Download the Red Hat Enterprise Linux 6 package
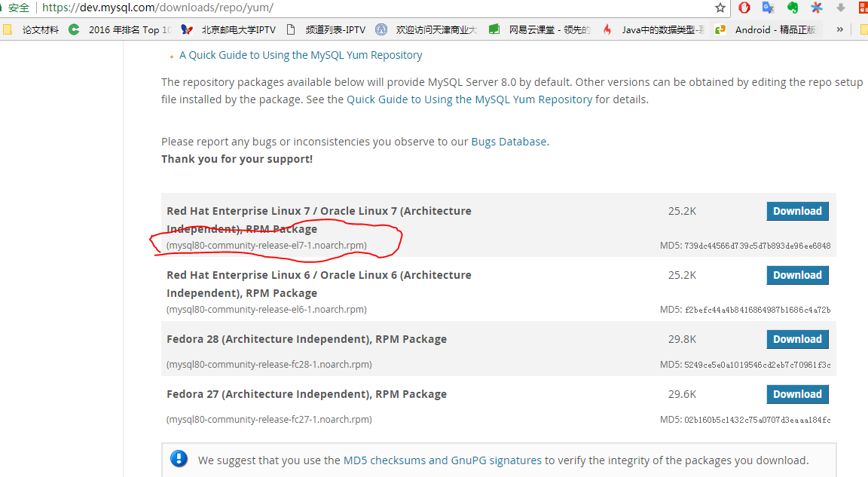Screen dimensions: 868x477 coord(797,275)
